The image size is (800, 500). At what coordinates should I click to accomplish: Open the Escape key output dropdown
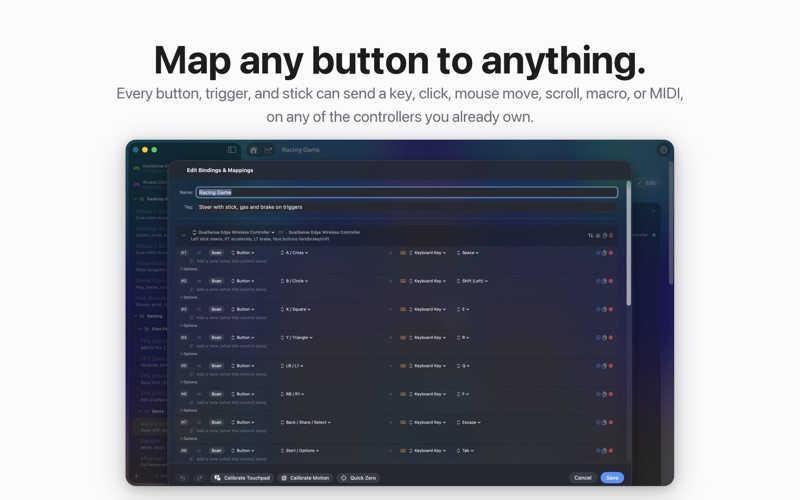point(469,422)
